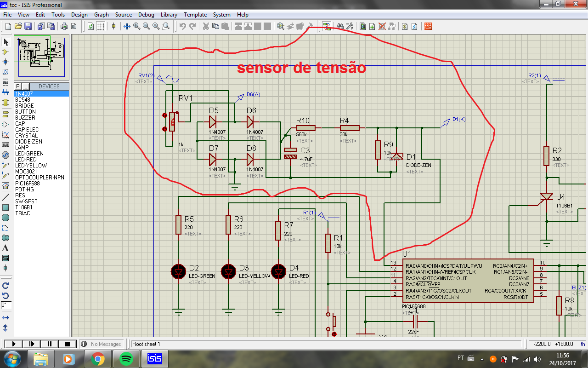588x368 pixels.
Task: Cut selection to clipboard
Action: point(206,26)
